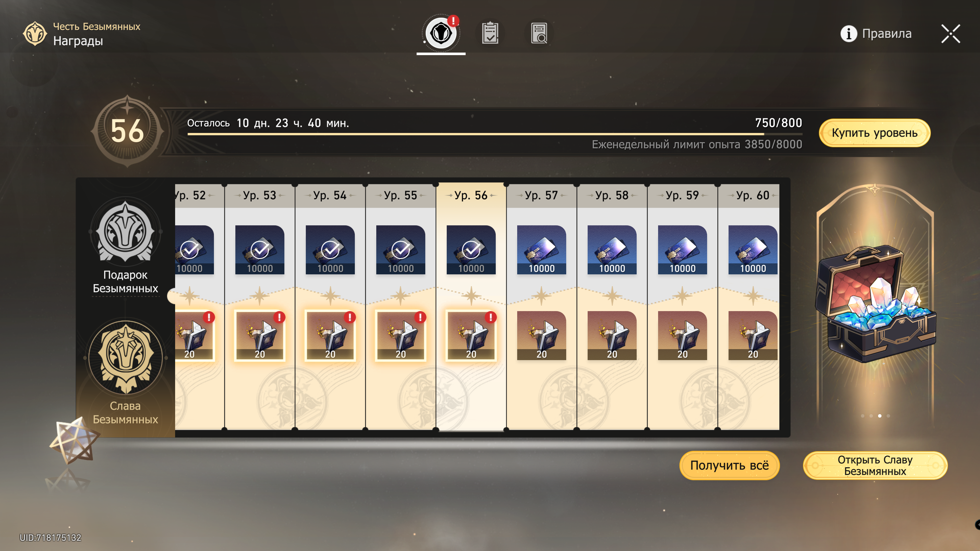This screenshot has width=980, height=551.
Task: Open the Правила info icon
Action: (849, 33)
